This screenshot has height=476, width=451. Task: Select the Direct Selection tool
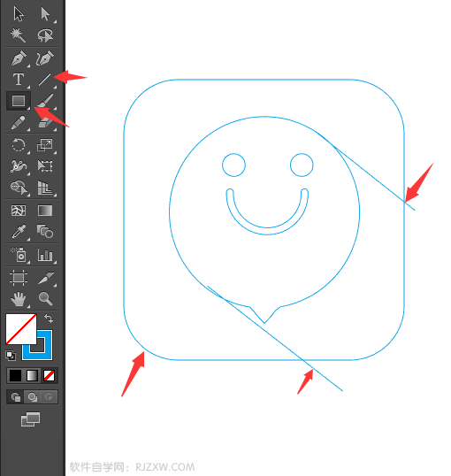pos(45,14)
